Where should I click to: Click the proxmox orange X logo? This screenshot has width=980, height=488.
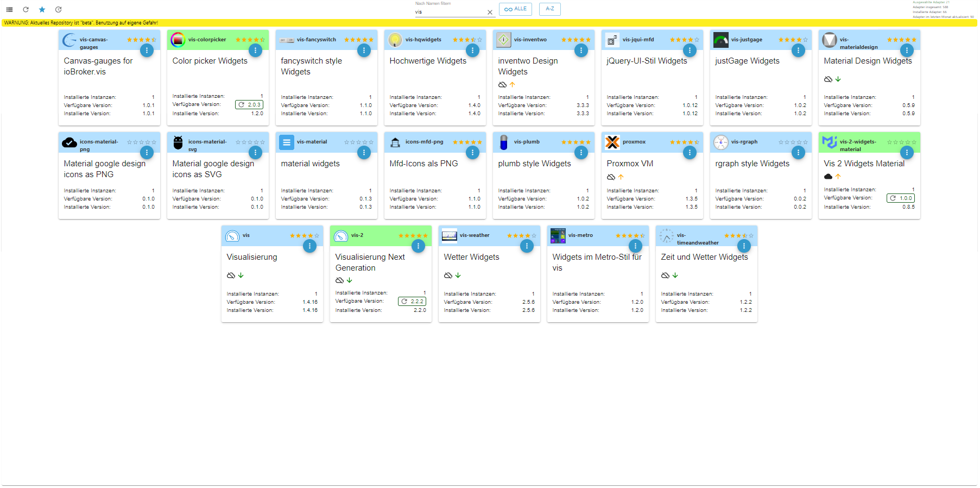(612, 142)
